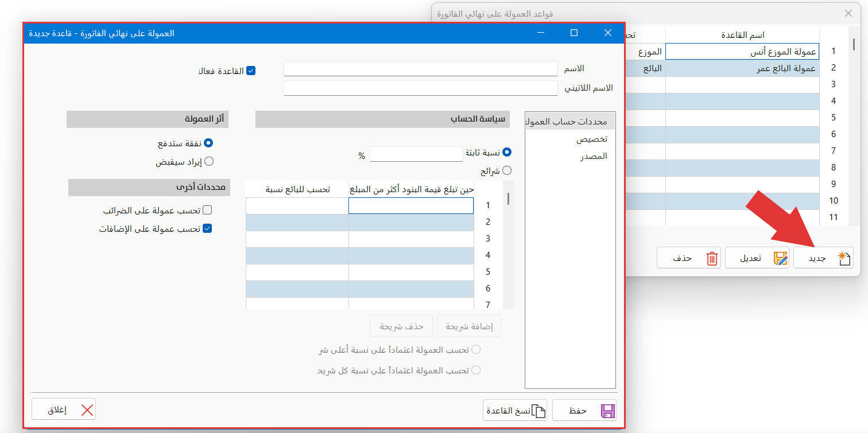Click the الاسم name input field
Screen dimensions: 868x433
421,69
